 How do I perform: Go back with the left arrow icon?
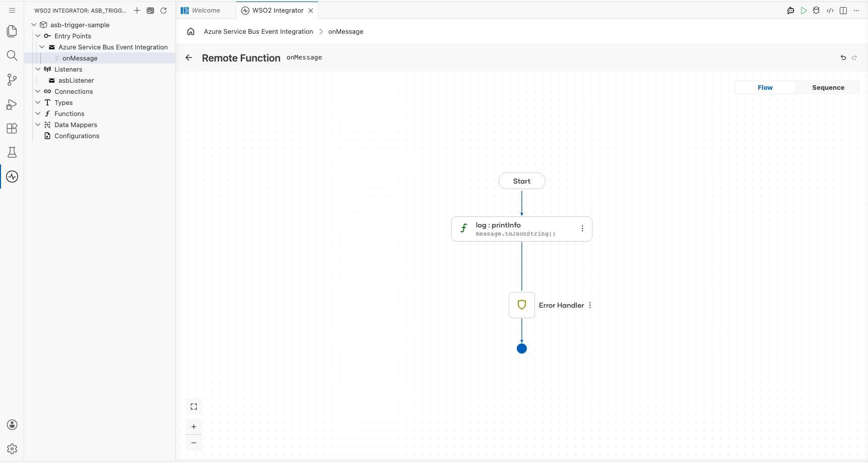coord(189,57)
